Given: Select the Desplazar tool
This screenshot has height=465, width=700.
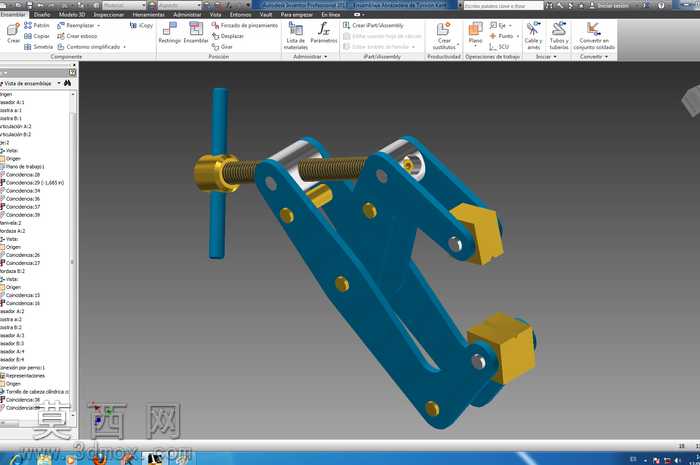Looking at the screenshot, I should tap(228, 36).
